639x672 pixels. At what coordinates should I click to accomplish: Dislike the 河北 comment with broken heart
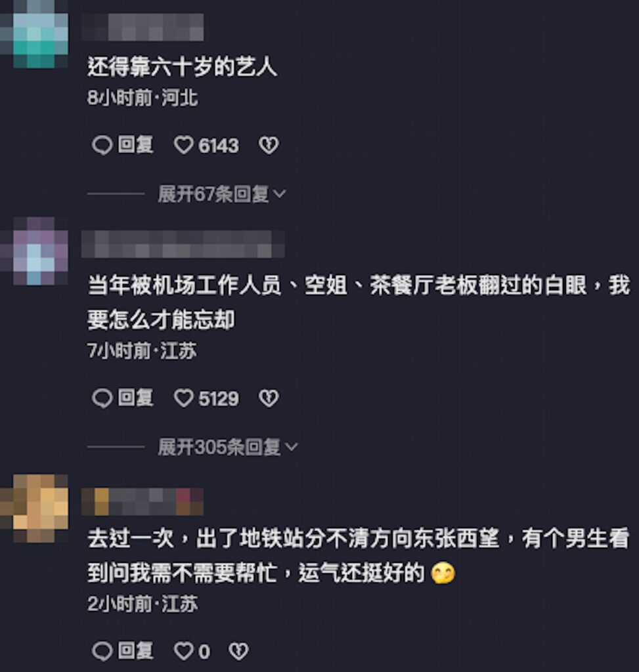pos(269,145)
